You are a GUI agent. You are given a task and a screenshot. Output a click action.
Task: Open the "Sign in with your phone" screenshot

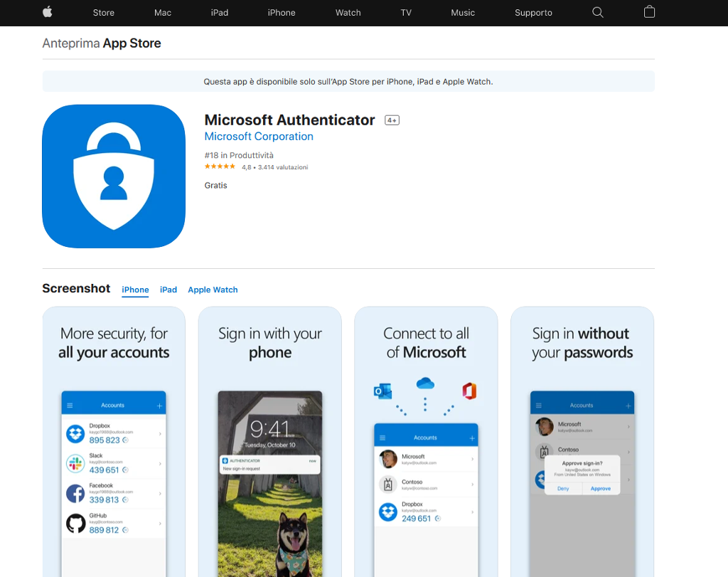pos(270,441)
